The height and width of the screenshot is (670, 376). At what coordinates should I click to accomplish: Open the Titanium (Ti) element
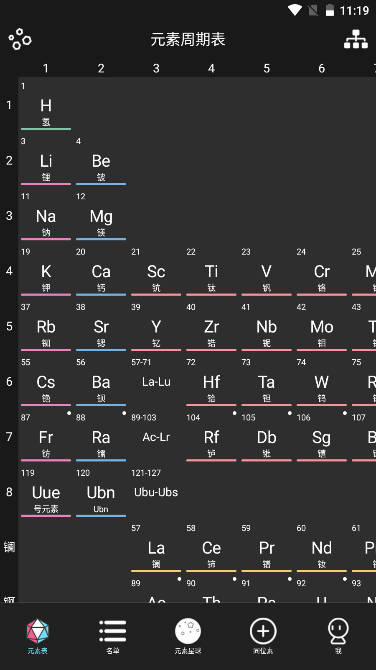point(211,271)
